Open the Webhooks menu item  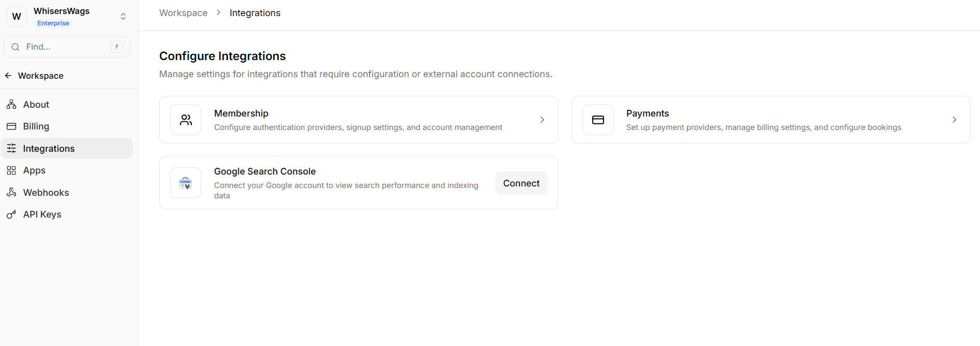point(46,193)
